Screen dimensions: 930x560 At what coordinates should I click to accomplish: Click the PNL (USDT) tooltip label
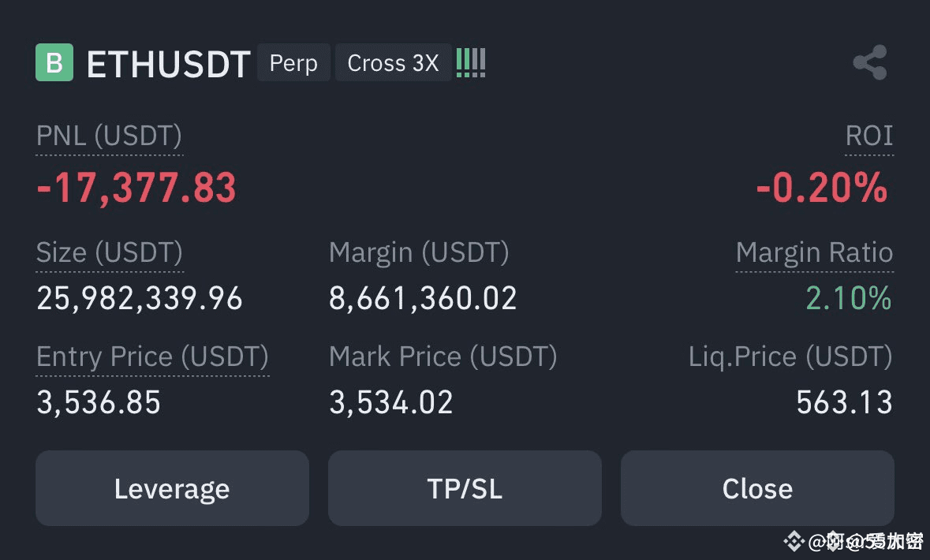point(108,136)
